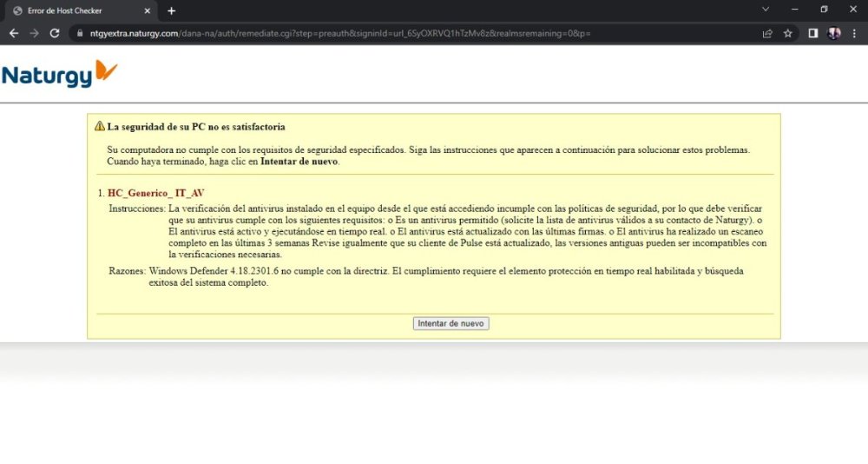This screenshot has width=868, height=464.
Task: Click the Instrucciones label
Action: [137, 209]
